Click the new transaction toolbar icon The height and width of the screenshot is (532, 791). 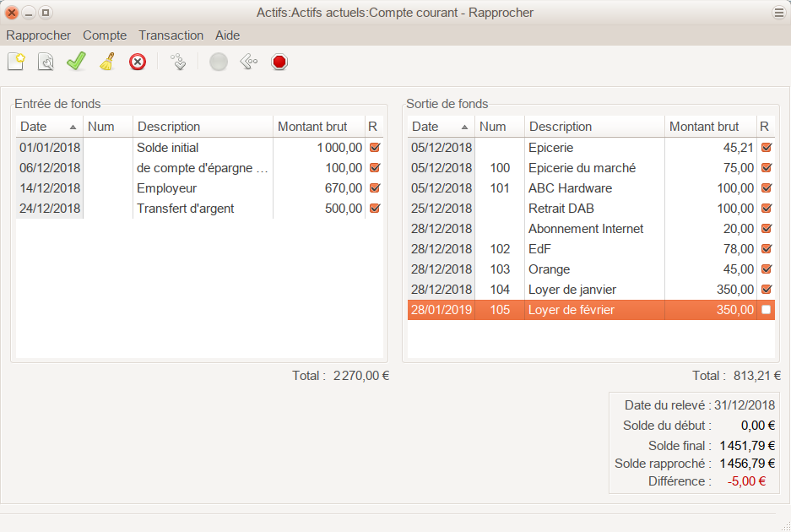pyautogui.click(x=16, y=62)
